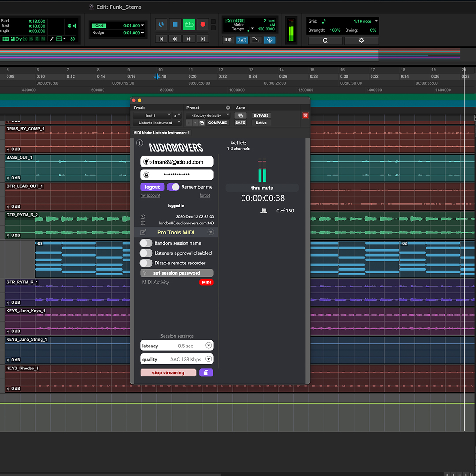Click the Online sync clock transport button

point(161,25)
